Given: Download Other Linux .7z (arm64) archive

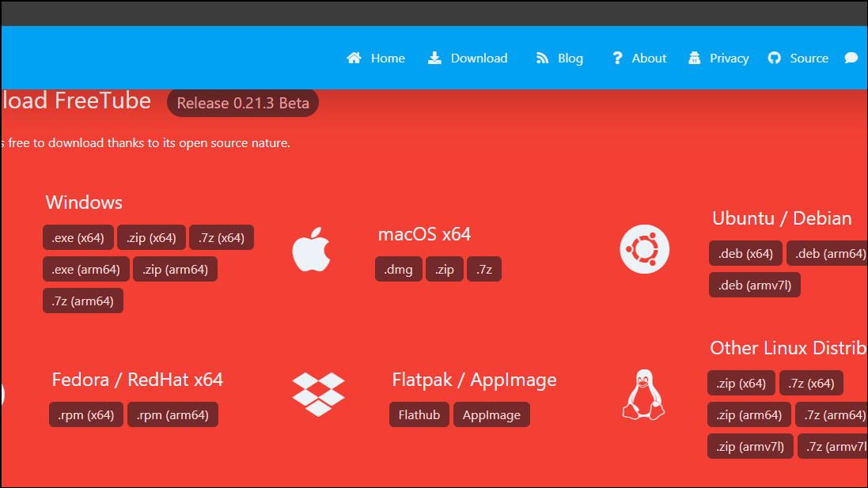Looking at the screenshot, I should pos(832,414).
